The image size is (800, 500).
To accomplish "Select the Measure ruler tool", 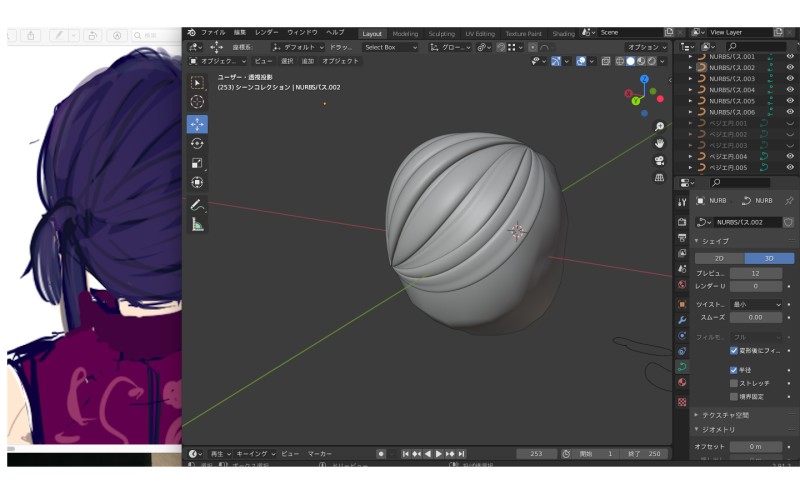I will (197, 224).
